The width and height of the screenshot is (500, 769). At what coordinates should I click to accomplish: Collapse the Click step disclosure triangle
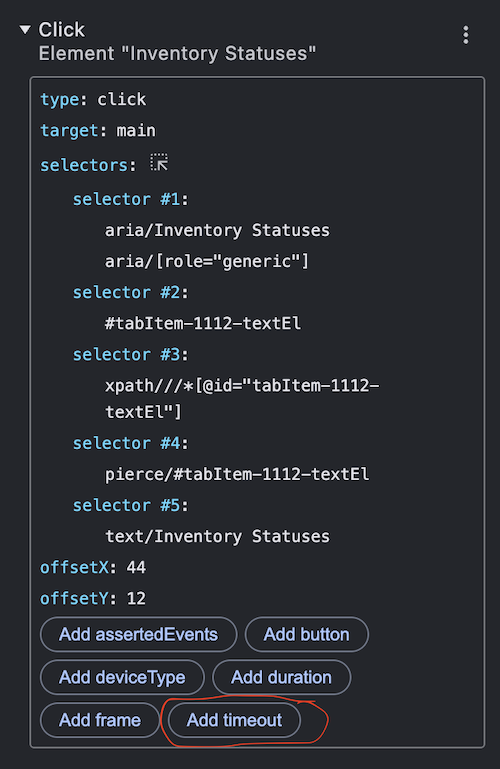25,30
